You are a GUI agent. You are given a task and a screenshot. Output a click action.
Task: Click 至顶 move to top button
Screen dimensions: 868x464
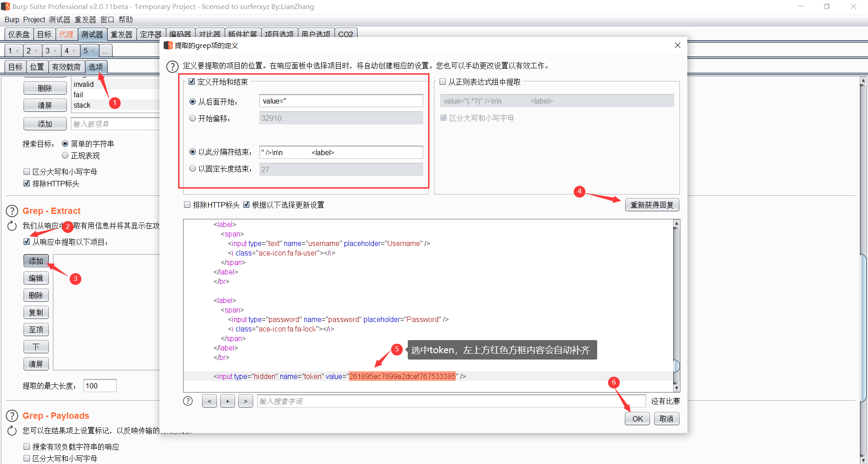point(36,330)
